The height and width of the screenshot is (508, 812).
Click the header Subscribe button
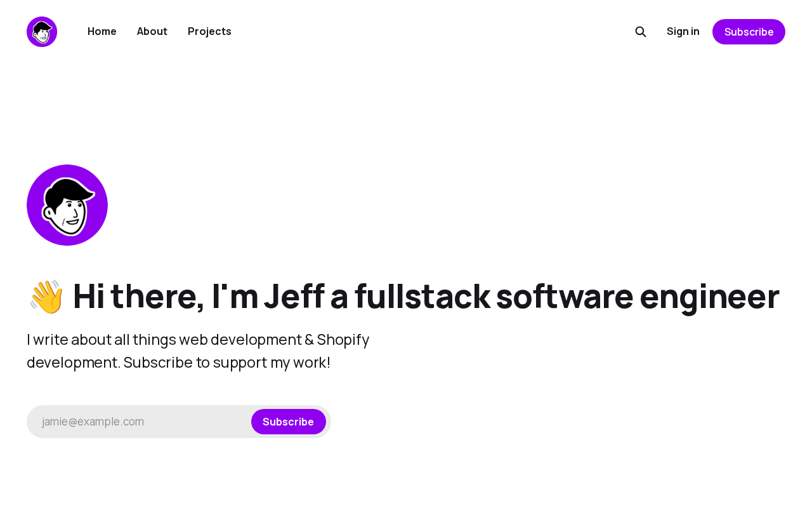click(749, 32)
